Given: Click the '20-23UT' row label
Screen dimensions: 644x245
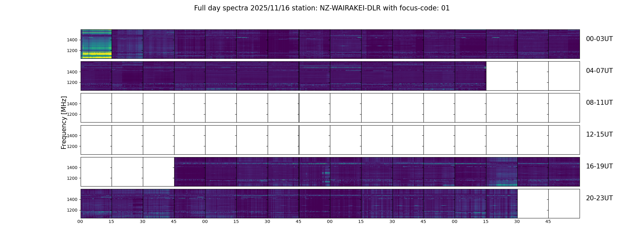Looking at the screenshot, I should 599,198.
